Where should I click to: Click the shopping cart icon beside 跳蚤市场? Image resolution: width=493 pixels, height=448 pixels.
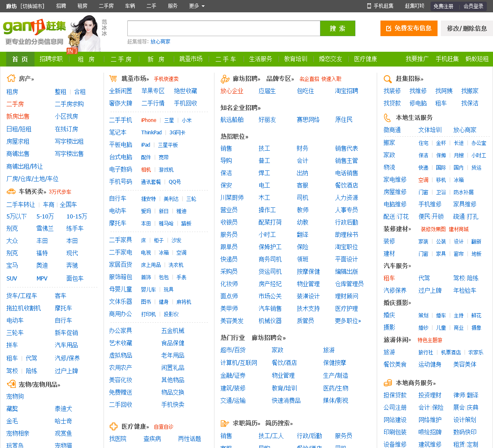(113, 78)
